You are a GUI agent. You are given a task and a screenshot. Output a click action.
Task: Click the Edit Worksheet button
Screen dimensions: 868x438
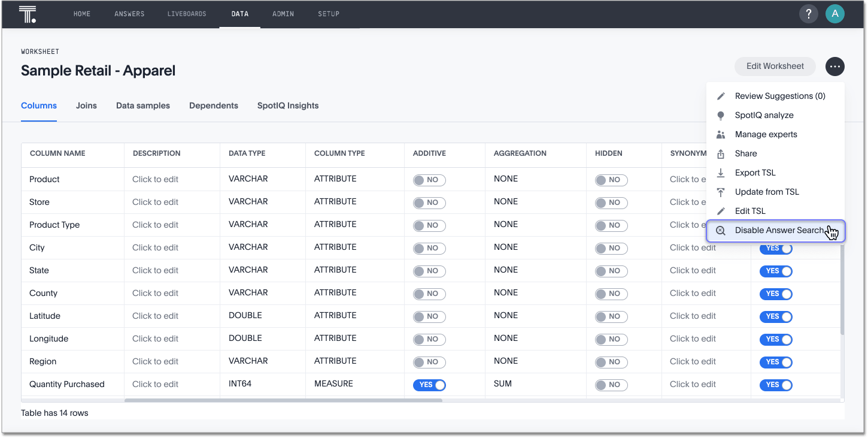click(x=775, y=67)
